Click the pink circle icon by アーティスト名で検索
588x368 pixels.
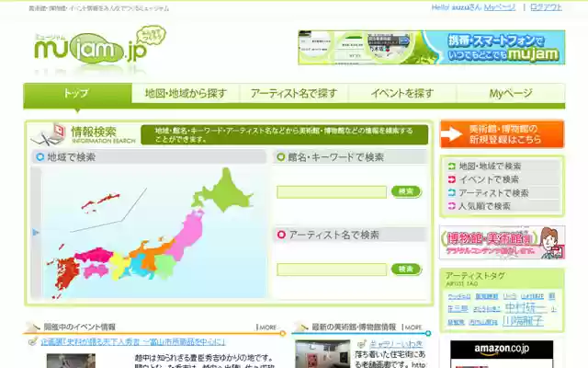pyautogui.click(x=281, y=235)
